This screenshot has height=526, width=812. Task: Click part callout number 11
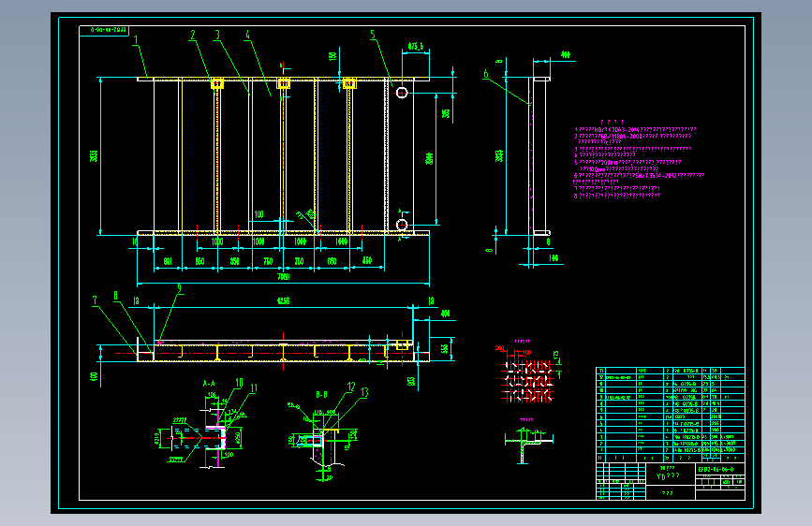(x=254, y=387)
